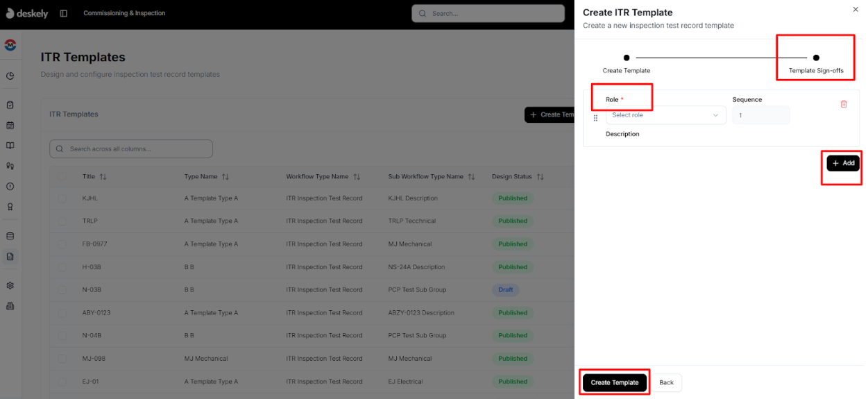
Task: Go to Create Template step dot
Action: click(627, 58)
